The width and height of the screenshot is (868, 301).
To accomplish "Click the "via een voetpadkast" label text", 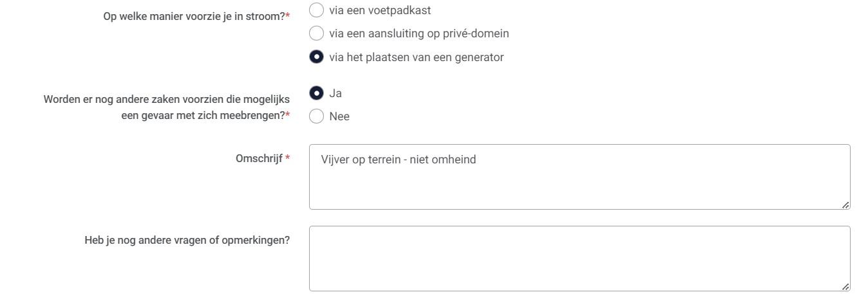I will pyautogui.click(x=380, y=10).
